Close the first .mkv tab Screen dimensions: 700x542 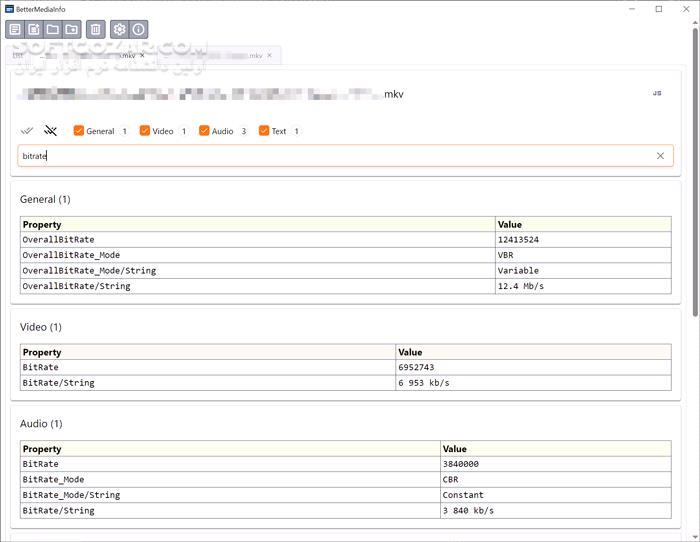(142, 55)
